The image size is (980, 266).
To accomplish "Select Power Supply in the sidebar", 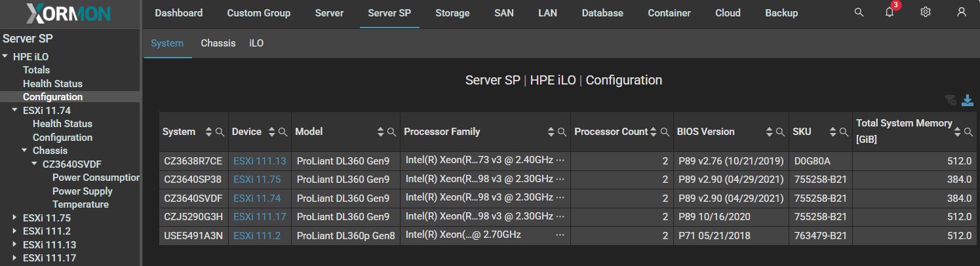I will click(83, 191).
